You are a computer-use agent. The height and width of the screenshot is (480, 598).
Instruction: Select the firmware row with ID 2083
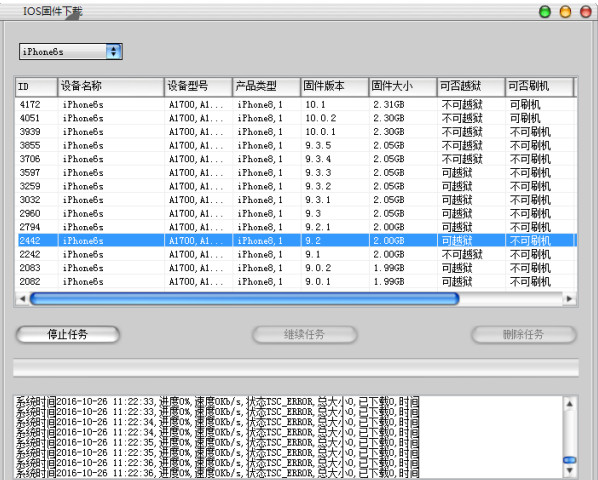coord(296,268)
